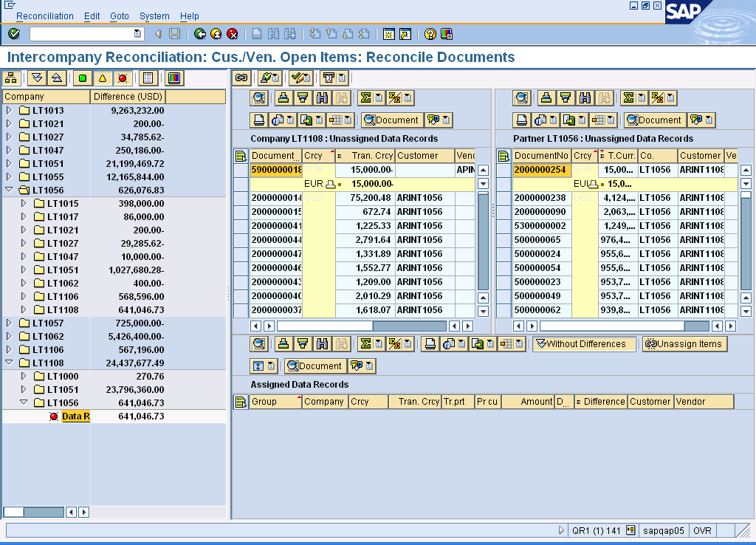Click the yellow Exit arrow icon
Image resolution: width=756 pixels, height=545 pixels.
click(x=216, y=34)
